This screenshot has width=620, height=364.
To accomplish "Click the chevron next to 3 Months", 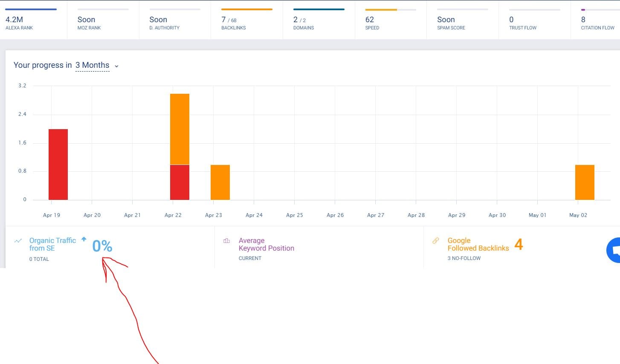I will [x=116, y=66].
